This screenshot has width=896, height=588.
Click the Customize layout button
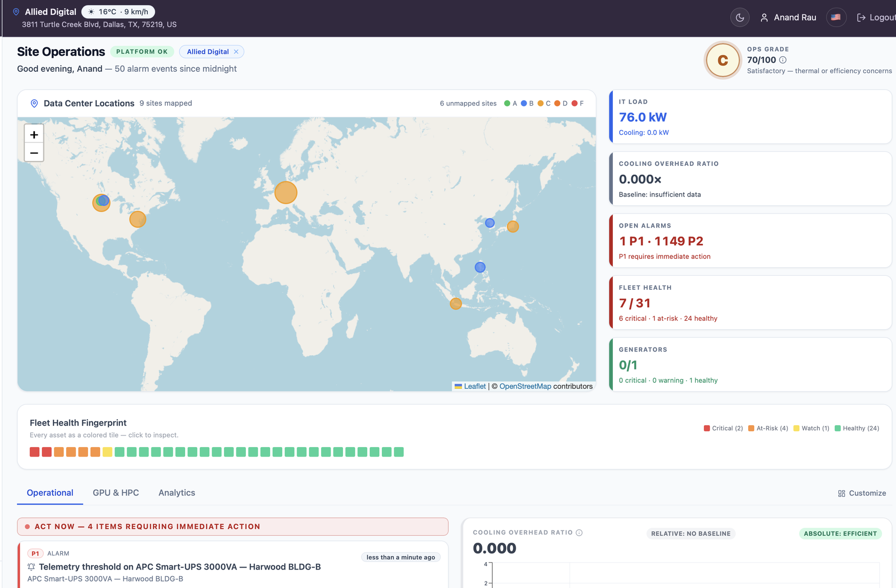pos(862,493)
